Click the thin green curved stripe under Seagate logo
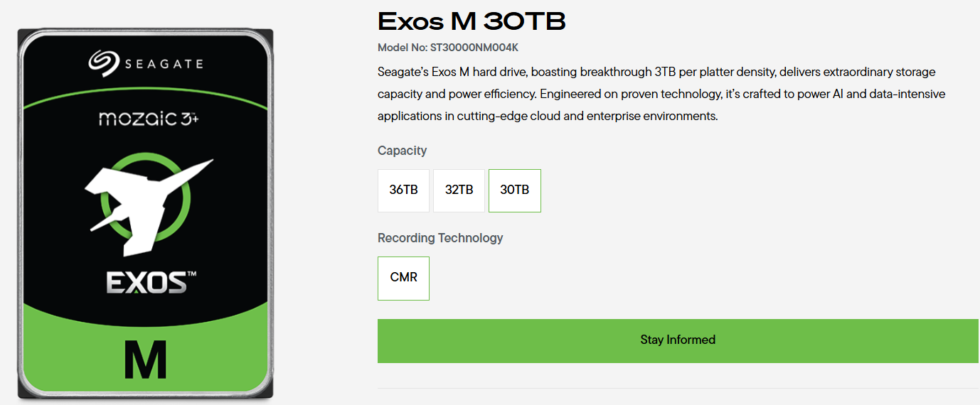The image size is (980, 405). pyautogui.click(x=146, y=100)
